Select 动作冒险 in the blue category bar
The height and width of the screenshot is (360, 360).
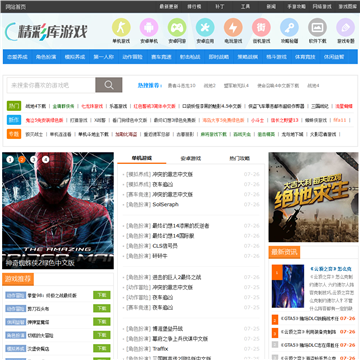click(x=132, y=57)
